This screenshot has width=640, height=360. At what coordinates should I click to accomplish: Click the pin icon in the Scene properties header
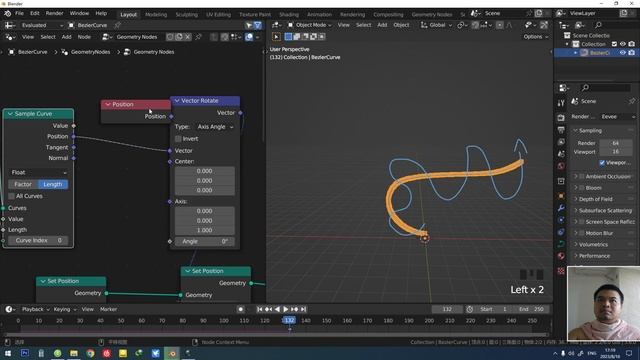(x=632, y=101)
